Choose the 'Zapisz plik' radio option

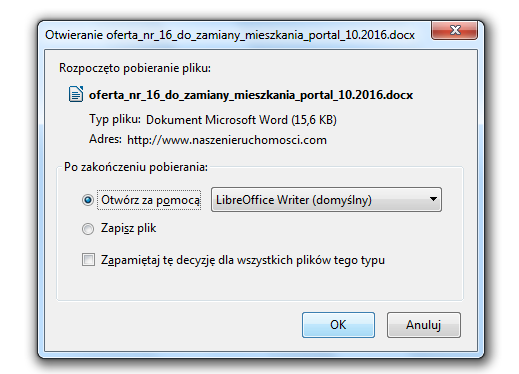coord(88,229)
